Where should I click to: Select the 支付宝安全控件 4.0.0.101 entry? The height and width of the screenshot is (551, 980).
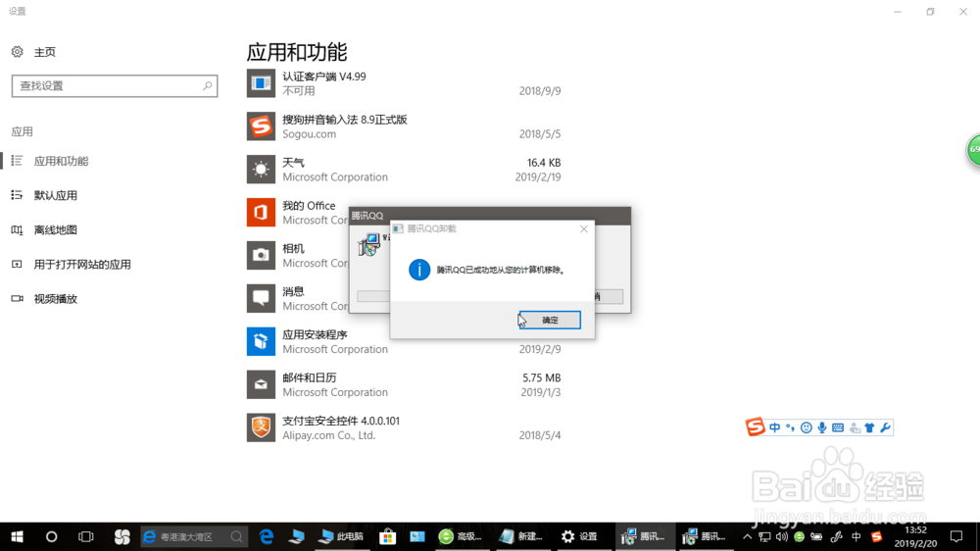(341, 421)
